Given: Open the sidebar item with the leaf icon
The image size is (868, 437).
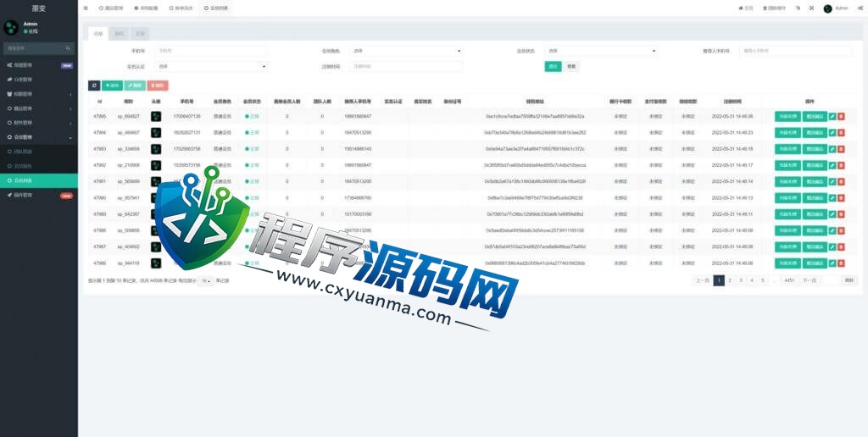Looking at the screenshot, I should click(x=39, y=79).
